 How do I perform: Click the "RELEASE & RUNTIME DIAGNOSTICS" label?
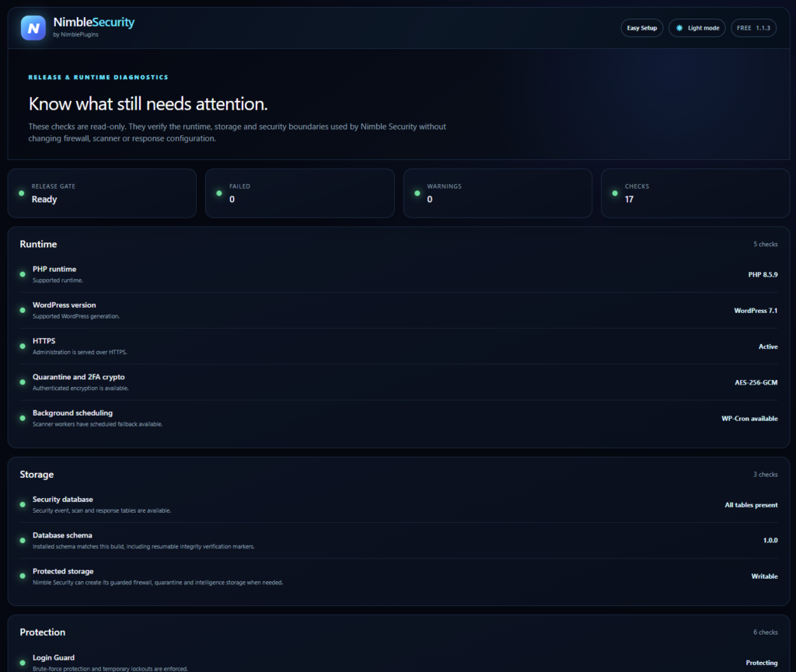click(99, 77)
